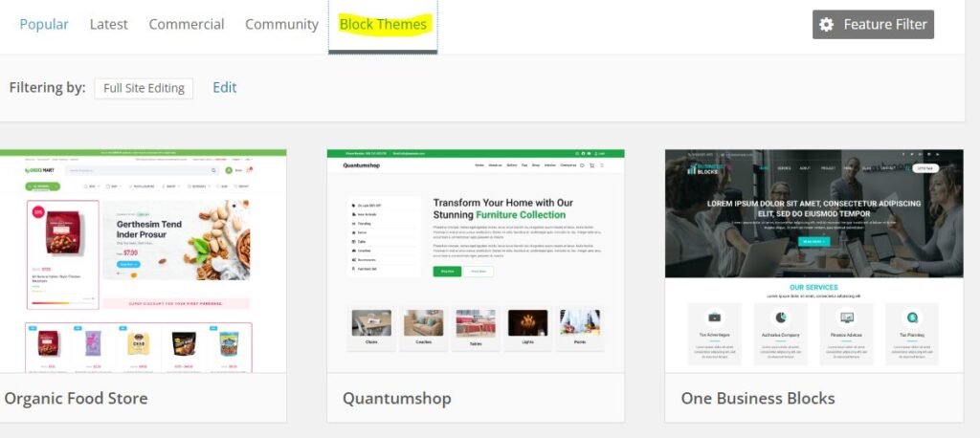The width and height of the screenshot is (980, 438).
Task: Select the highlighted Block Themes tab
Action: point(383,25)
